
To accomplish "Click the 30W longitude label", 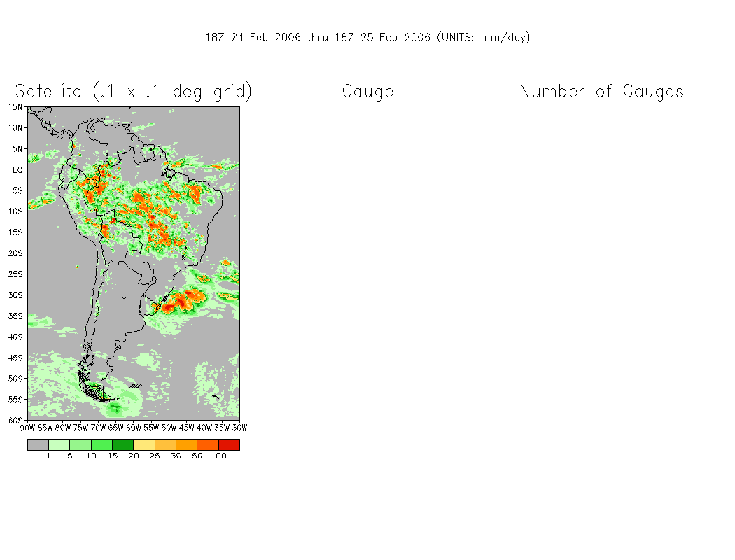I will click(239, 428).
